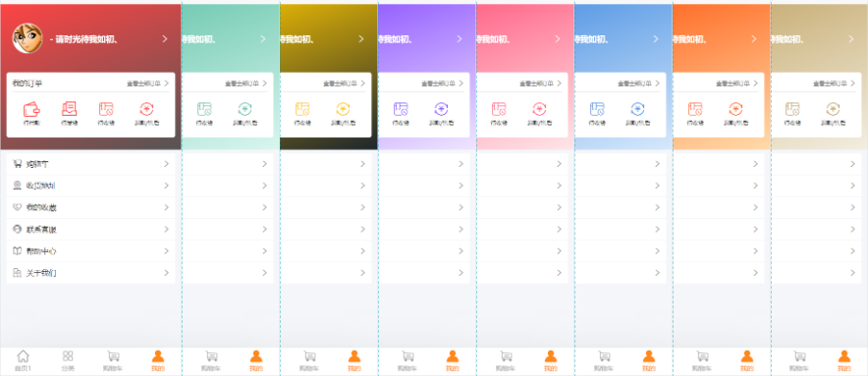This screenshot has height=376, width=868.
Task: Select 我的 tab in the blue panel
Action: (649, 360)
